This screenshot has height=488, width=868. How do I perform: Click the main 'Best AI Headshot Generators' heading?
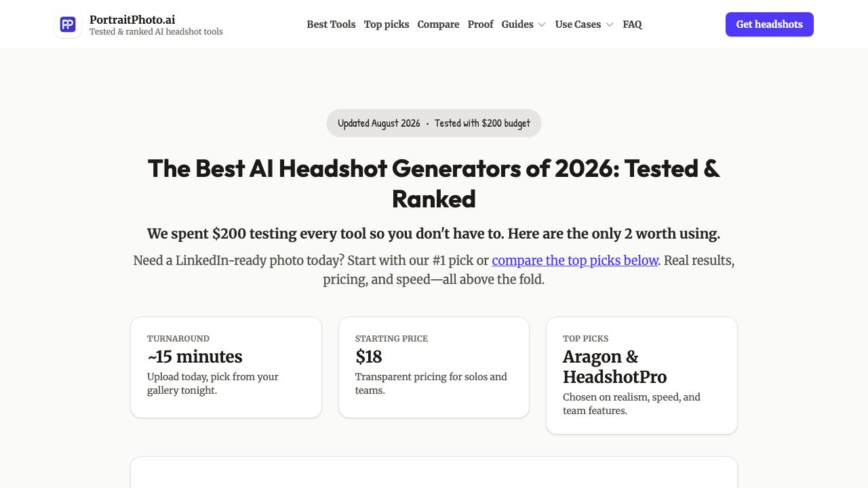(434, 184)
